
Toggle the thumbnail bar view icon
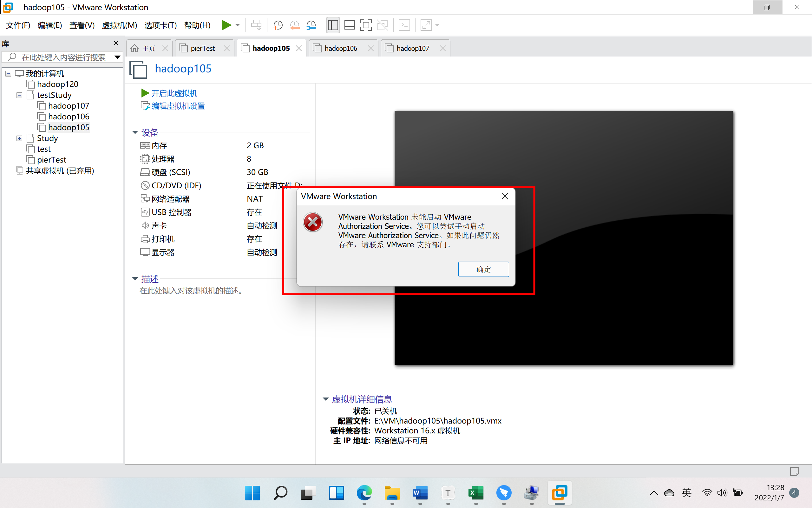(x=349, y=25)
